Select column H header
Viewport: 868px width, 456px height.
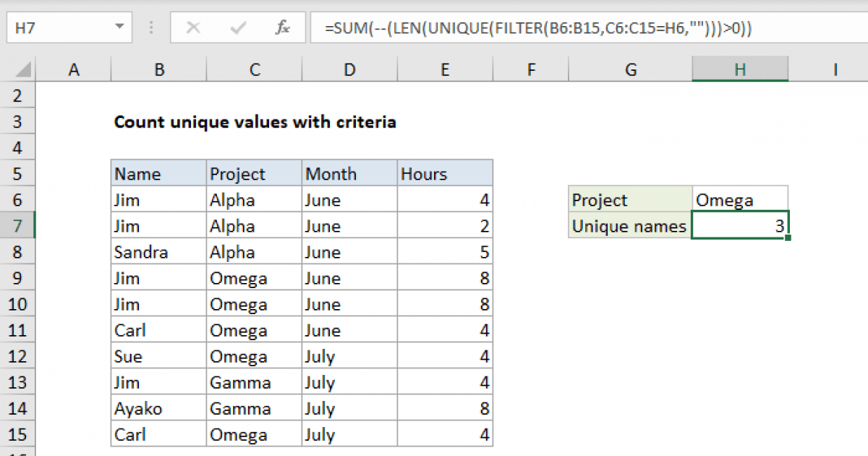[739, 69]
